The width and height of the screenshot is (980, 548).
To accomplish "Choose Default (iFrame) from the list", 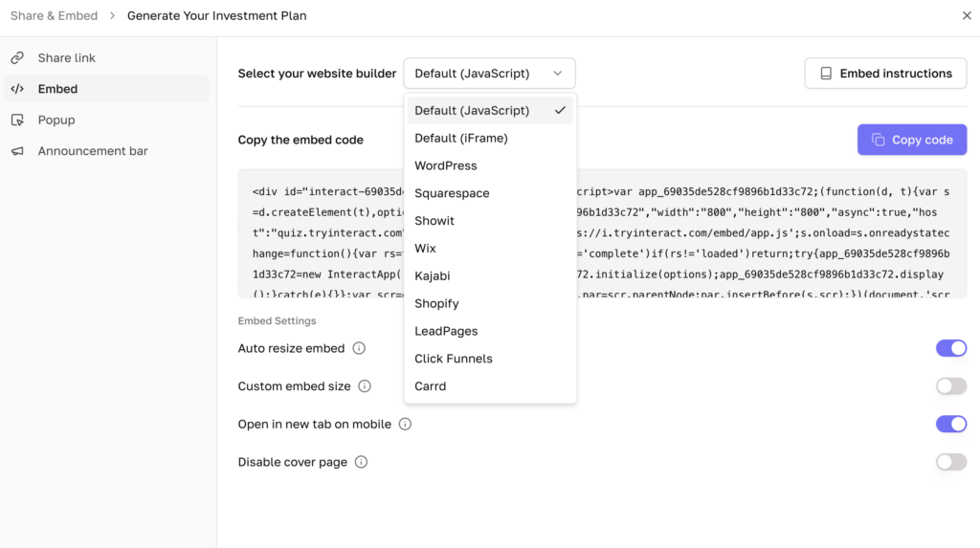I will tap(490, 138).
